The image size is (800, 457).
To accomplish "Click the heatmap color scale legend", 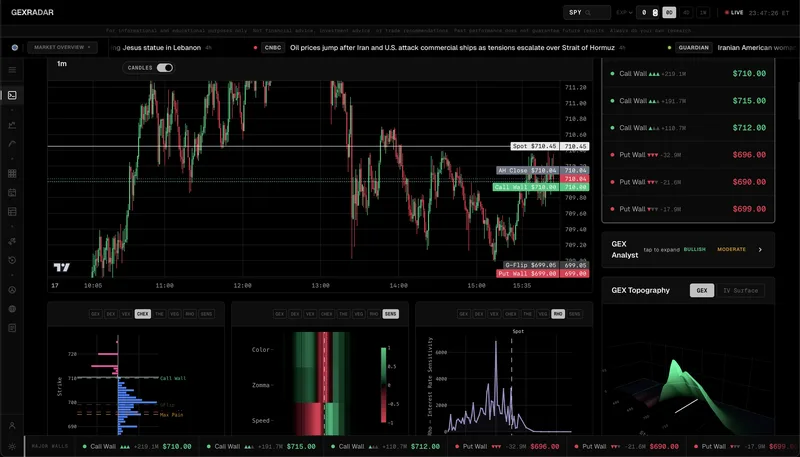I will (x=384, y=385).
